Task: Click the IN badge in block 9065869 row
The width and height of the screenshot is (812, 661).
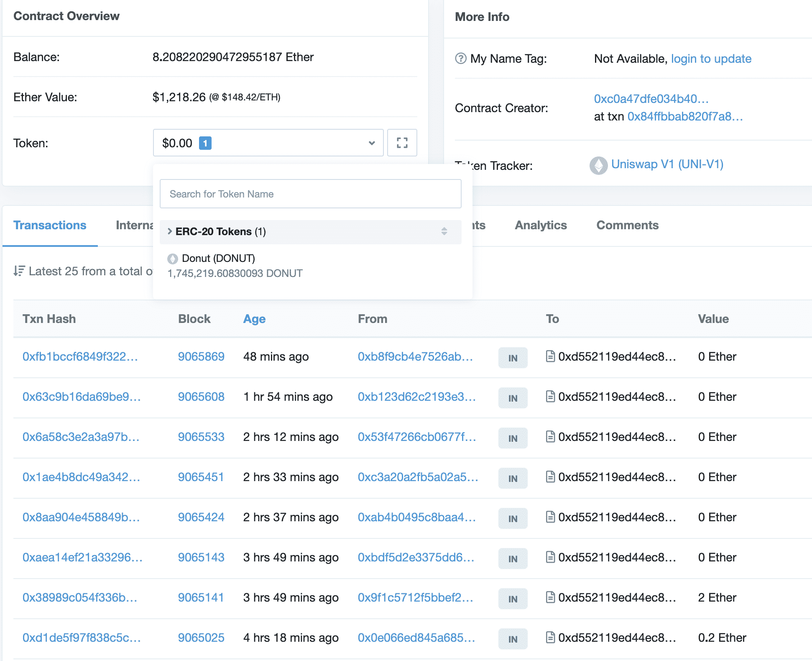Action: coord(513,358)
